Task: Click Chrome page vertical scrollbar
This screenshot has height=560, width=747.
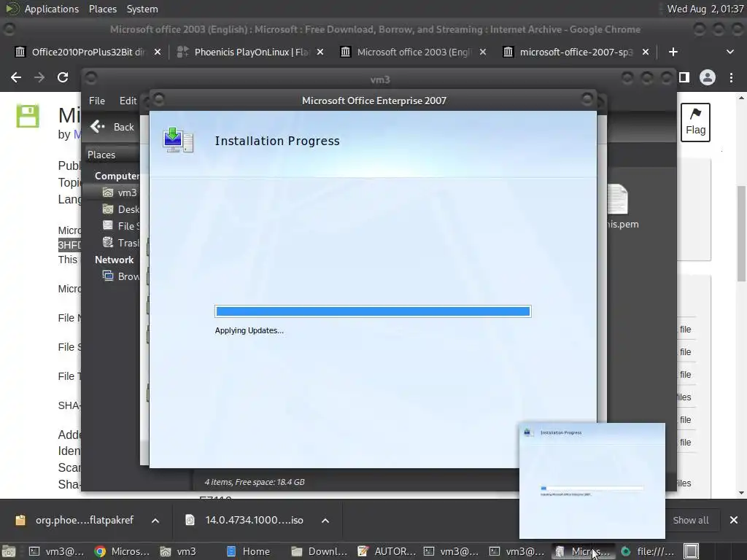Action: point(741,233)
